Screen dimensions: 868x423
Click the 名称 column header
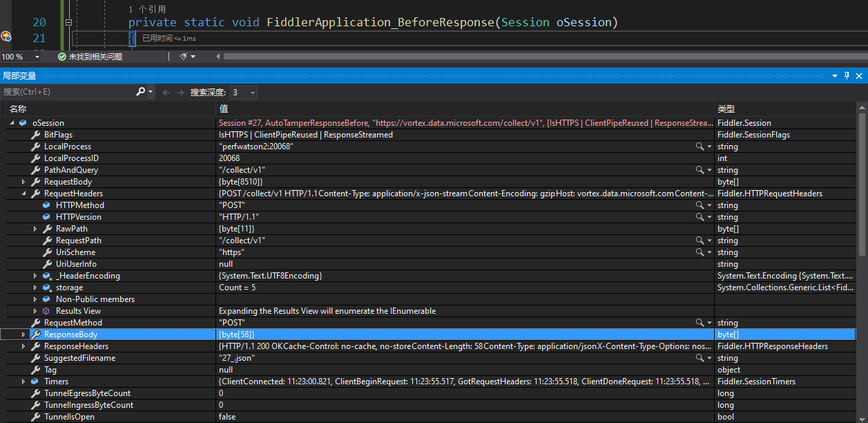coord(18,109)
